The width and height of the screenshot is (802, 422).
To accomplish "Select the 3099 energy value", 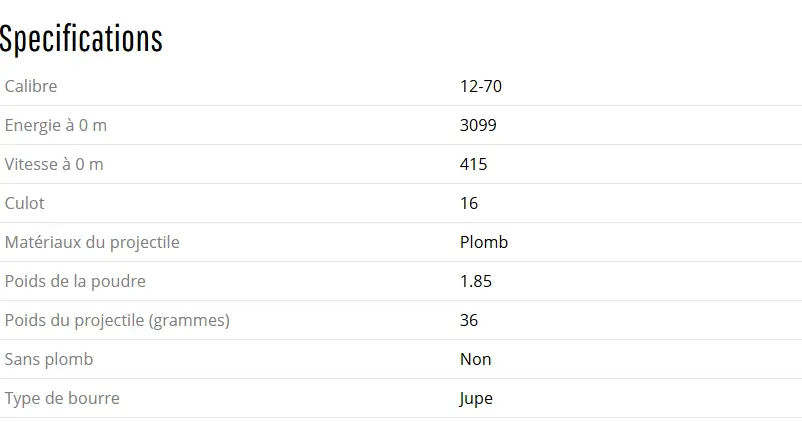I will click(478, 125).
